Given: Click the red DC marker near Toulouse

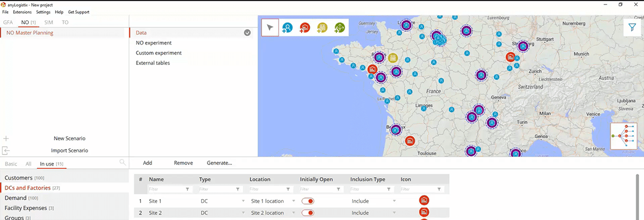Looking at the screenshot, I should click(410, 141).
